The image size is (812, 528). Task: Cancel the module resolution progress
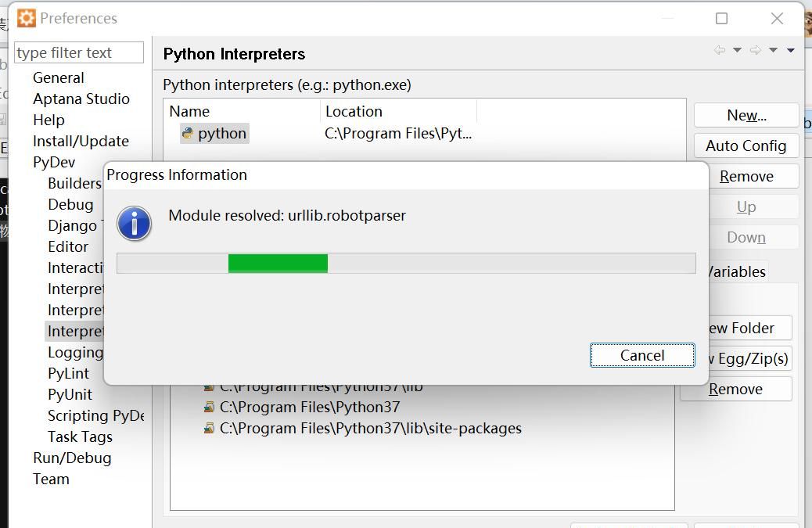pyautogui.click(x=641, y=354)
